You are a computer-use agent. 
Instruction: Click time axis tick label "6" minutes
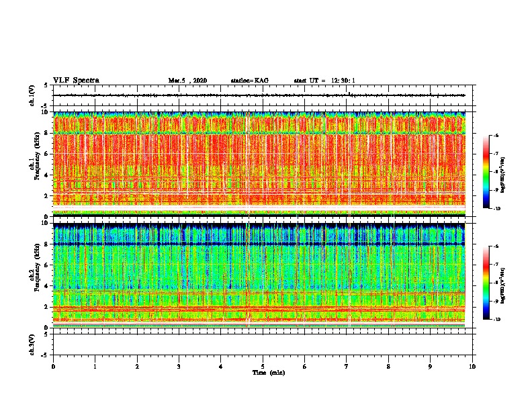coord(305,367)
